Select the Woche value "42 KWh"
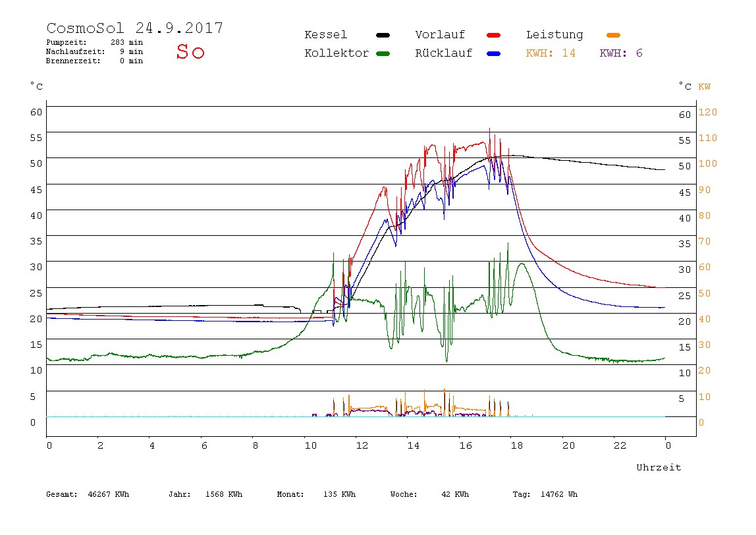The height and width of the screenshot is (535, 756). 455,494
